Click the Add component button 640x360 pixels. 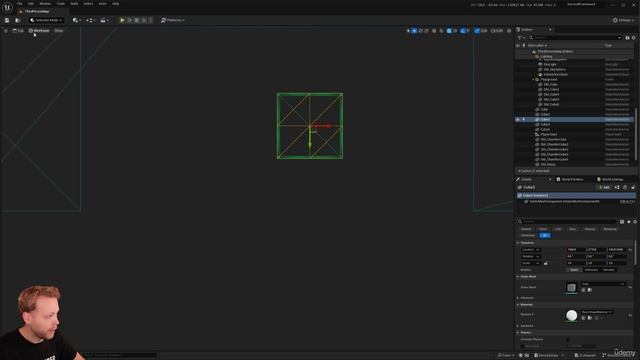604,187
